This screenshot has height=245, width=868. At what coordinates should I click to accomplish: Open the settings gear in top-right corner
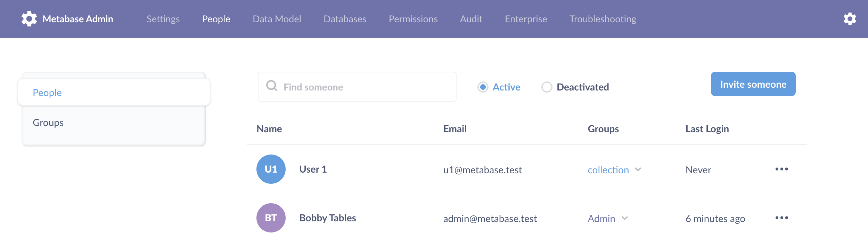coord(850,19)
